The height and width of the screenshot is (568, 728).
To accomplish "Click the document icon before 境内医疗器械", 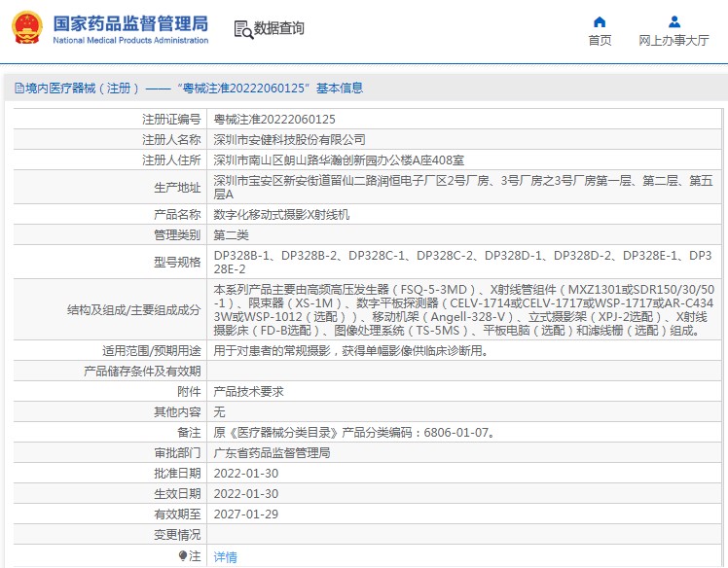I will [x=18, y=89].
